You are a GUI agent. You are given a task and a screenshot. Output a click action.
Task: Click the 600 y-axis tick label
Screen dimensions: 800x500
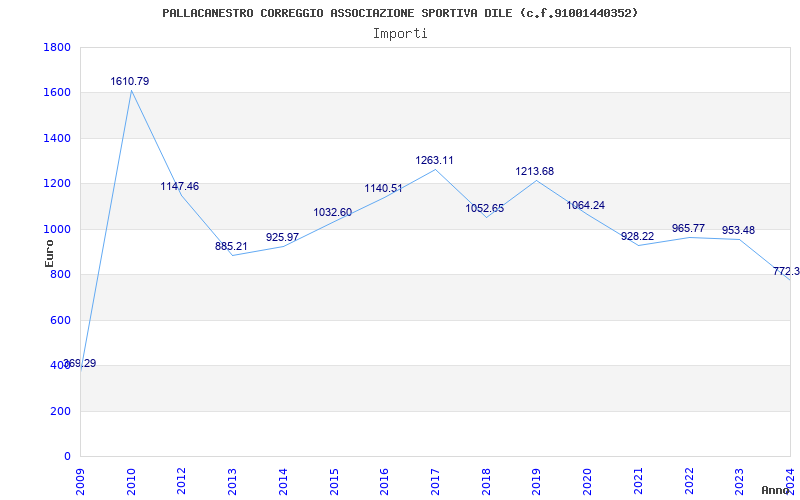60,320
